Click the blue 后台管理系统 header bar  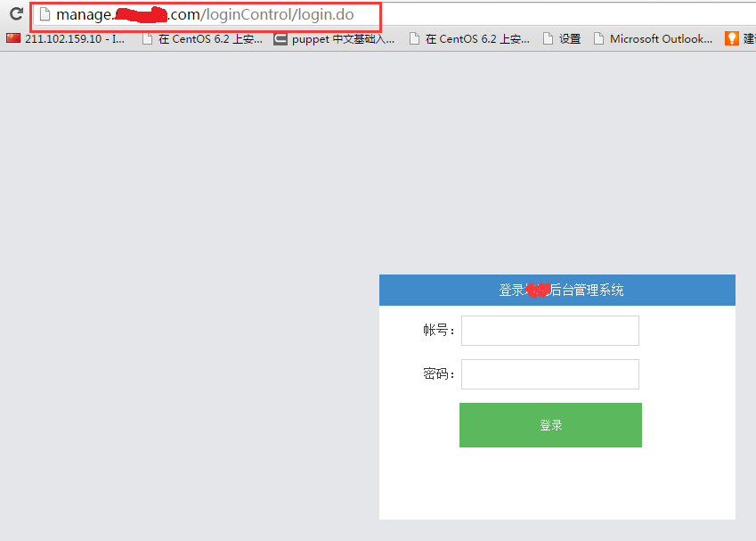tap(557, 290)
